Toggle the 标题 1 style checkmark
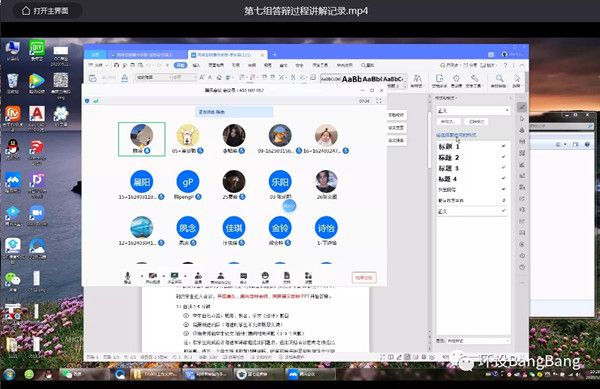Image resolution: width=600 pixels, height=389 pixels. click(x=504, y=146)
